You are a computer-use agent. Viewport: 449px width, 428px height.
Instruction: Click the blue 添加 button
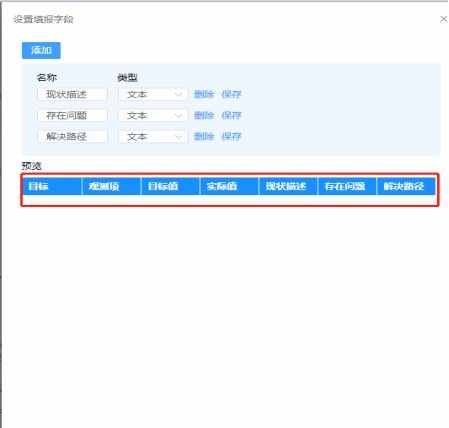[41, 50]
